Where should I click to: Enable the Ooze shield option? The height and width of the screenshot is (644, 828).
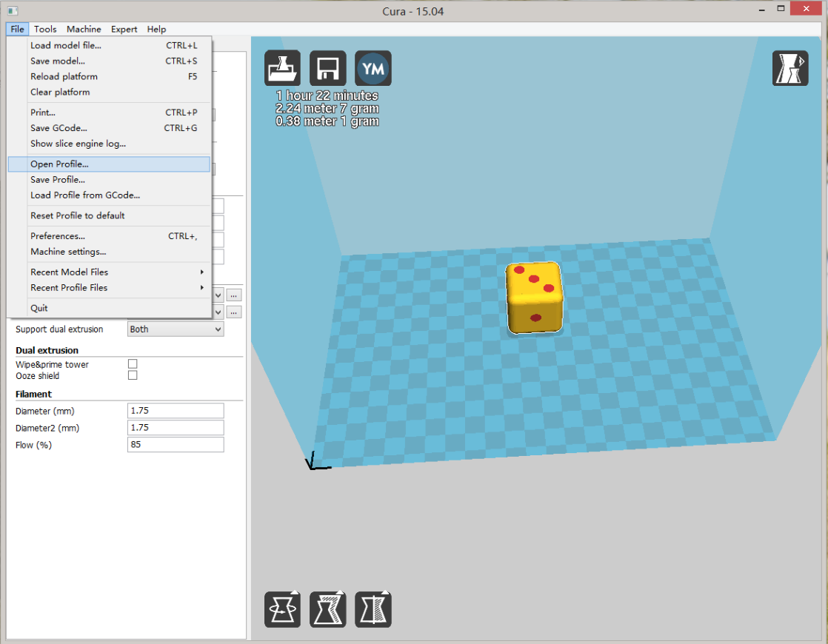pyautogui.click(x=133, y=375)
